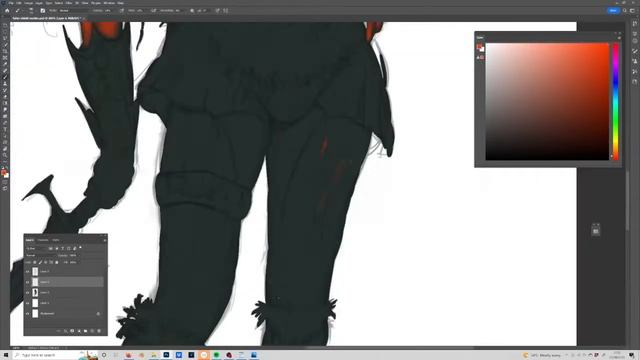
Task: Create a new group folder
Action: pos(85,331)
